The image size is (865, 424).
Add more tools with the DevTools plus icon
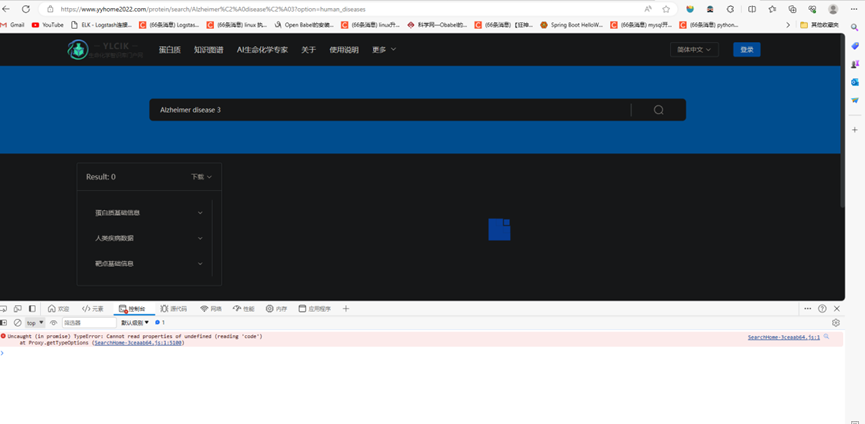click(x=346, y=309)
